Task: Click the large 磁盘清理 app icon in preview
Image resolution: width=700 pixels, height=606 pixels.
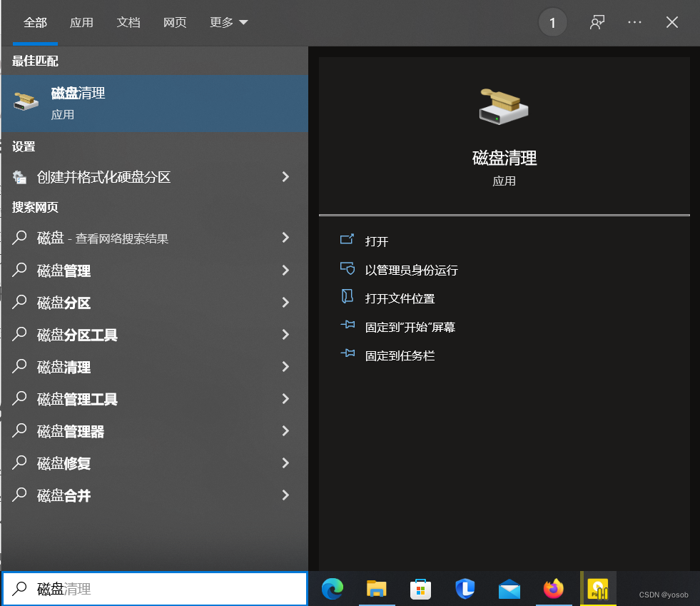Action: coord(504,106)
